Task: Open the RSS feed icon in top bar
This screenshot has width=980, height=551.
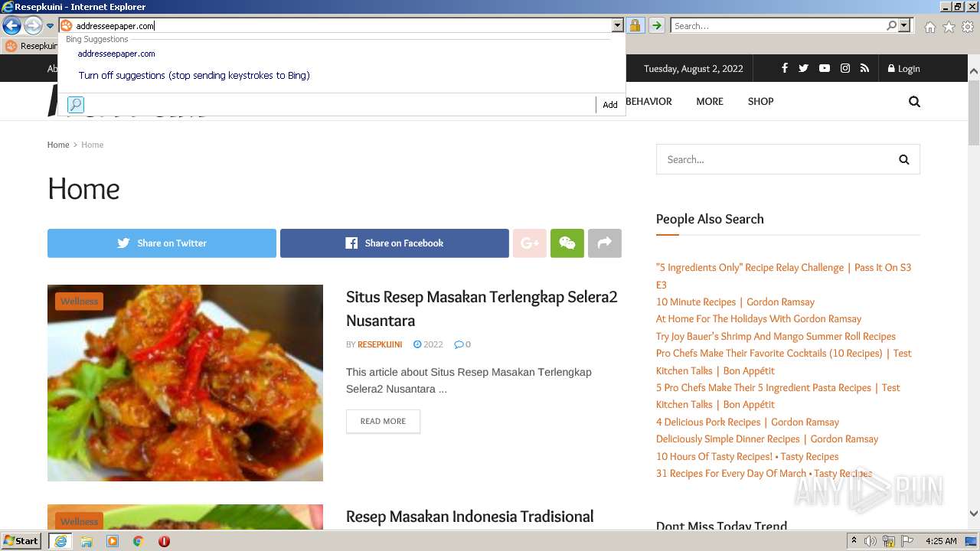Action: pyautogui.click(x=864, y=68)
